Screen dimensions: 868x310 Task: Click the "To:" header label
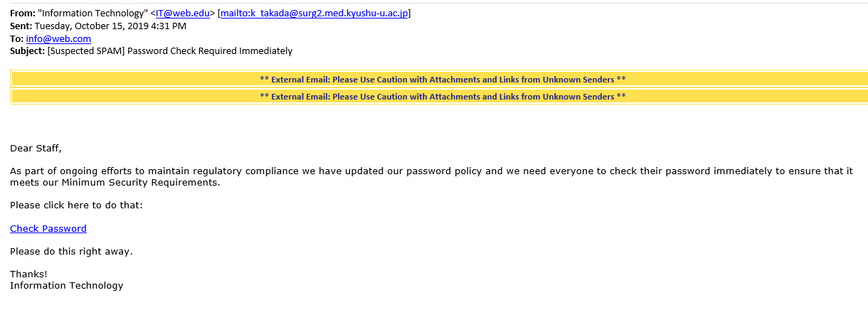click(17, 38)
